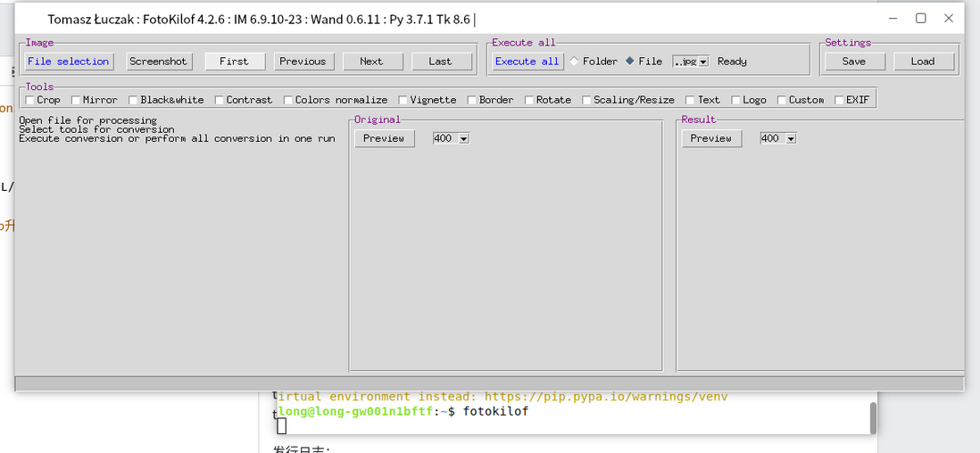The width and height of the screenshot is (980, 453).
Task: Click the 'Open file for processing' hint text
Action: 88,120
